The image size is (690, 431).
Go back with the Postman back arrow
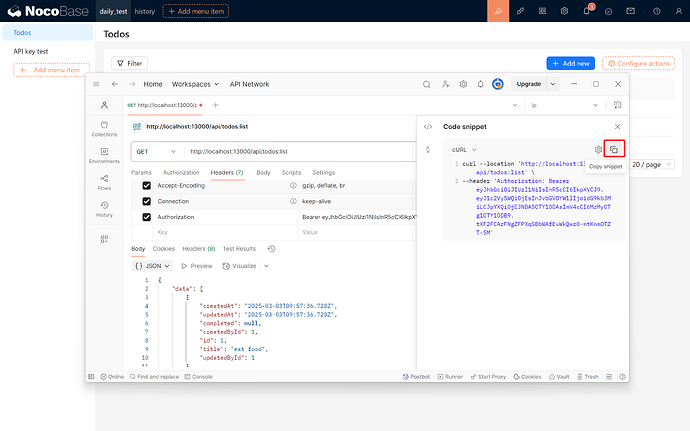tap(115, 84)
